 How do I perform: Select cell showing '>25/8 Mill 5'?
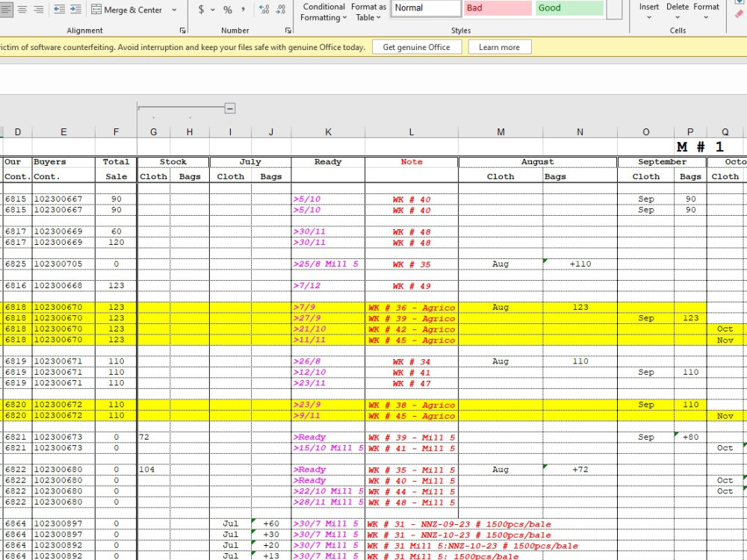(x=328, y=264)
